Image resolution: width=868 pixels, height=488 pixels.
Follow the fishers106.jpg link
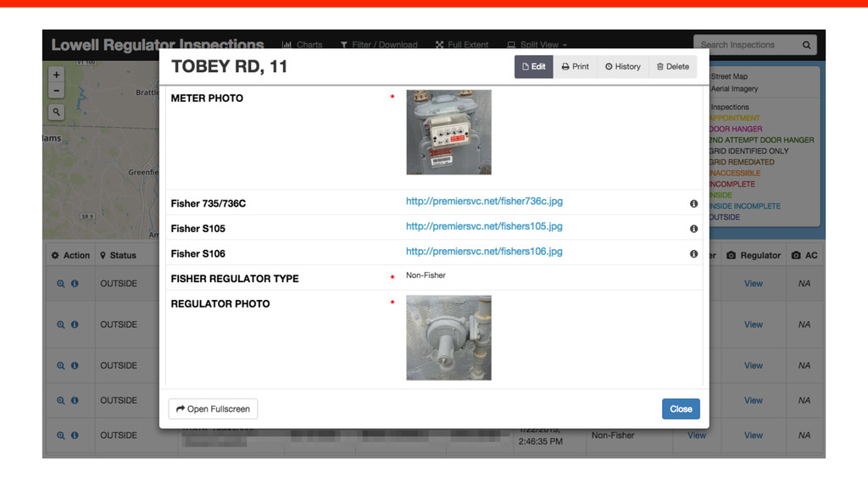tap(484, 251)
